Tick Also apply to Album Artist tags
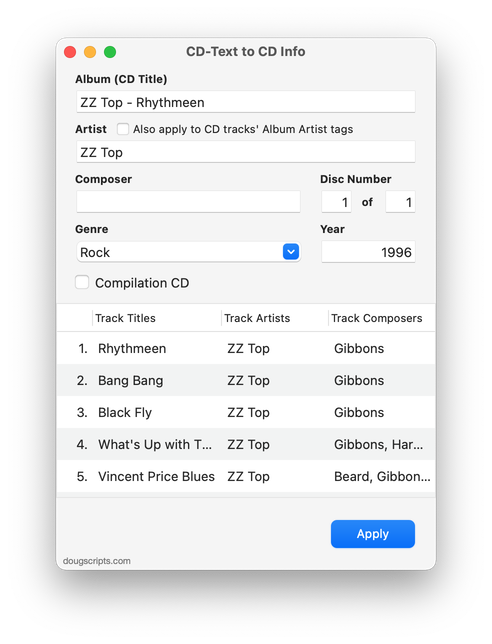The height and width of the screenshot is (644, 492). [x=122, y=129]
